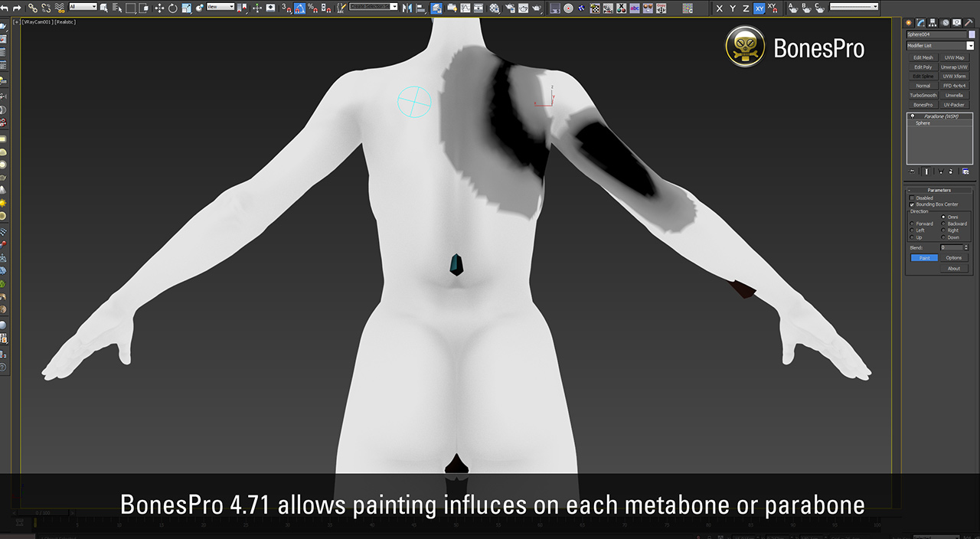
Task: Toggle Percent Snap icon
Action: [x=312, y=8]
